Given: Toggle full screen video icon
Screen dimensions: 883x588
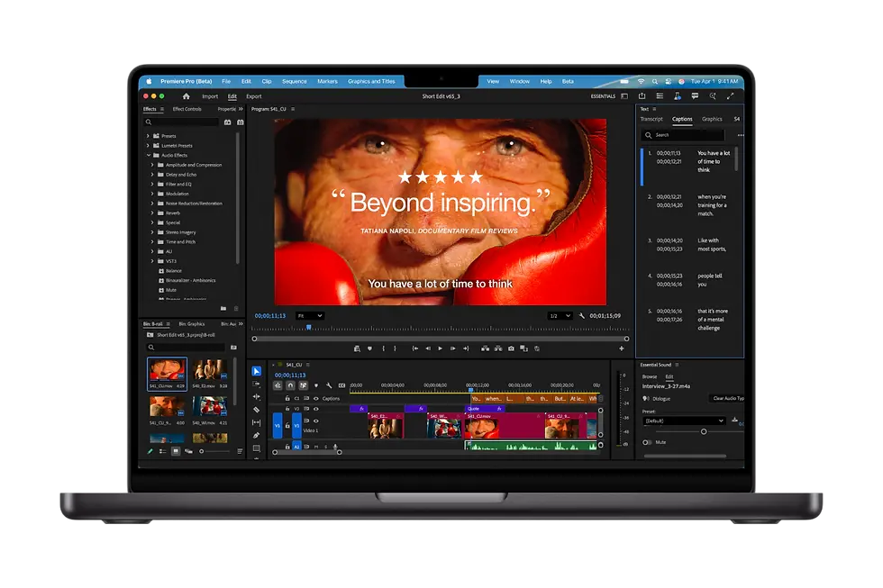Looking at the screenshot, I should pyautogui.click(x=731, y=96).
